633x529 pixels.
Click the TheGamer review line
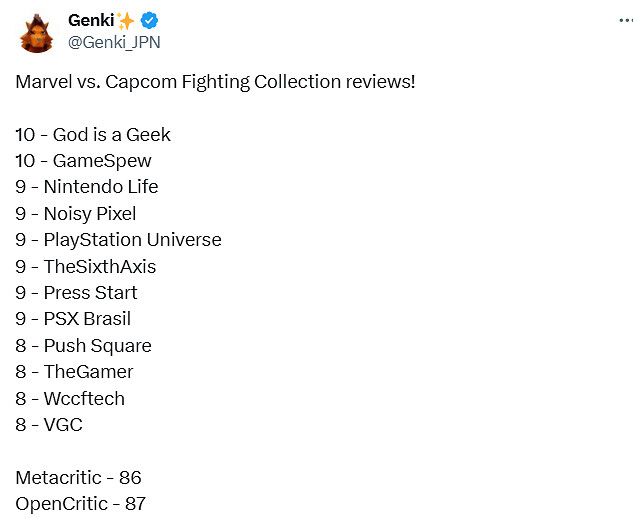74,372
